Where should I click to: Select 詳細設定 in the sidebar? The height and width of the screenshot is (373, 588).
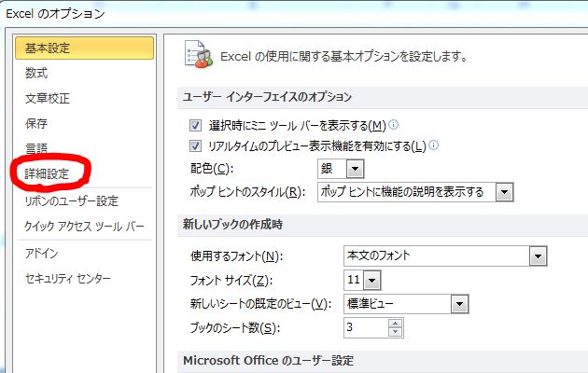click(47, 174)
